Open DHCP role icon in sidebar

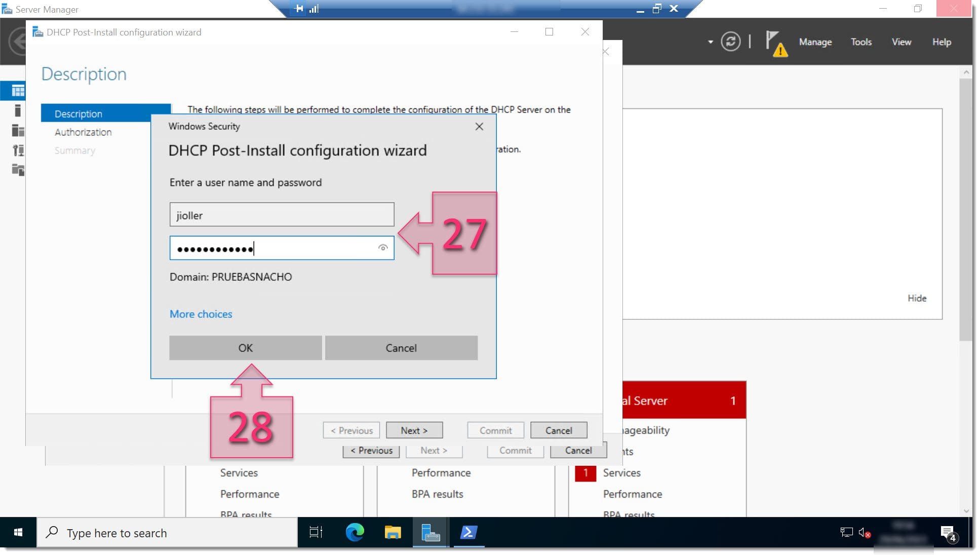click(x=18, y=150)
